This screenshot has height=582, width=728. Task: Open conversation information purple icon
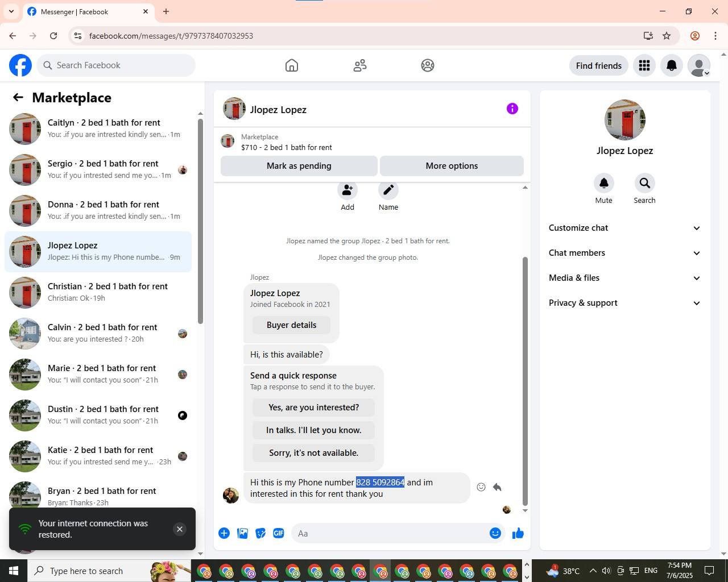pos(512,109)
